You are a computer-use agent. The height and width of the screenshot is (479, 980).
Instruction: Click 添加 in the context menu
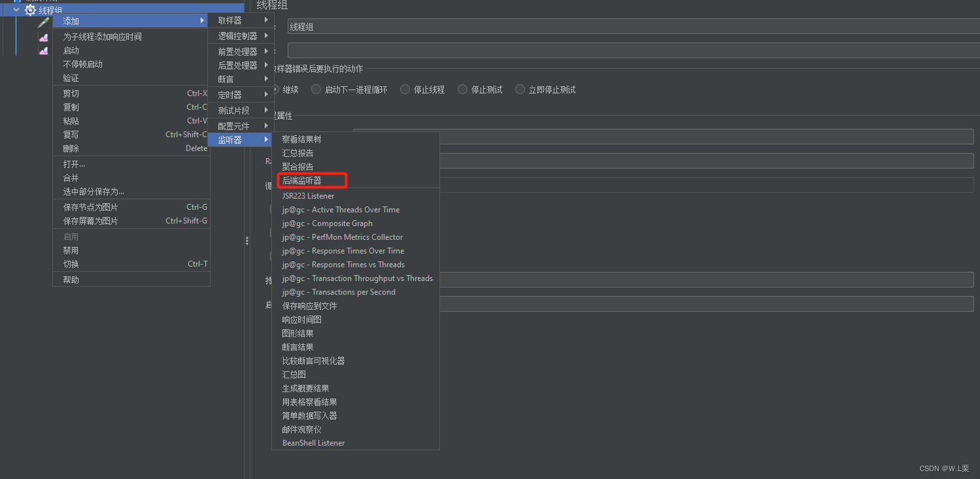click(131, 21)
